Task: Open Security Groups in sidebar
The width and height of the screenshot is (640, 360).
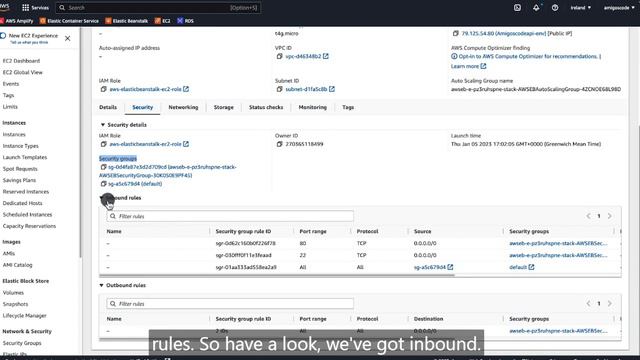Action: tap(22, 343)
